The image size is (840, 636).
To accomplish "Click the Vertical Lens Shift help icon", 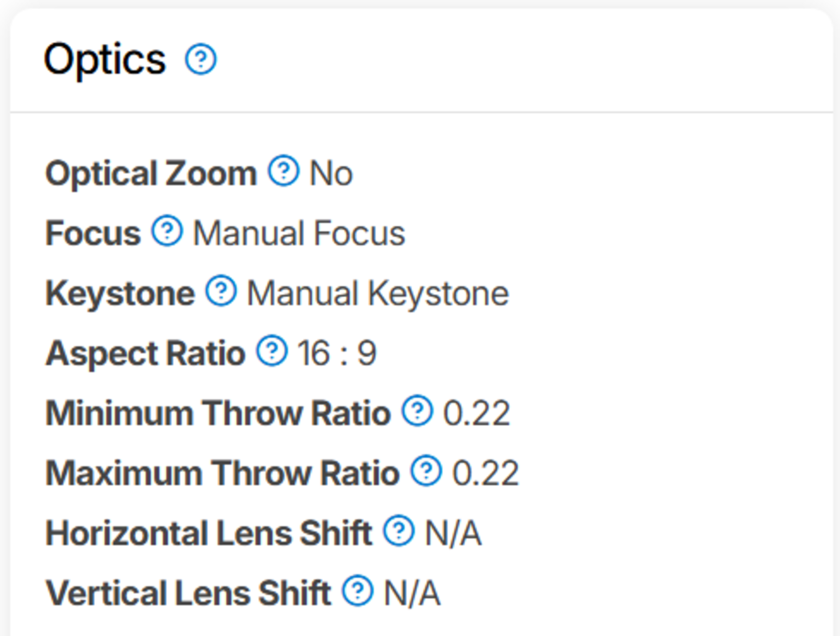I will point(358,591).
